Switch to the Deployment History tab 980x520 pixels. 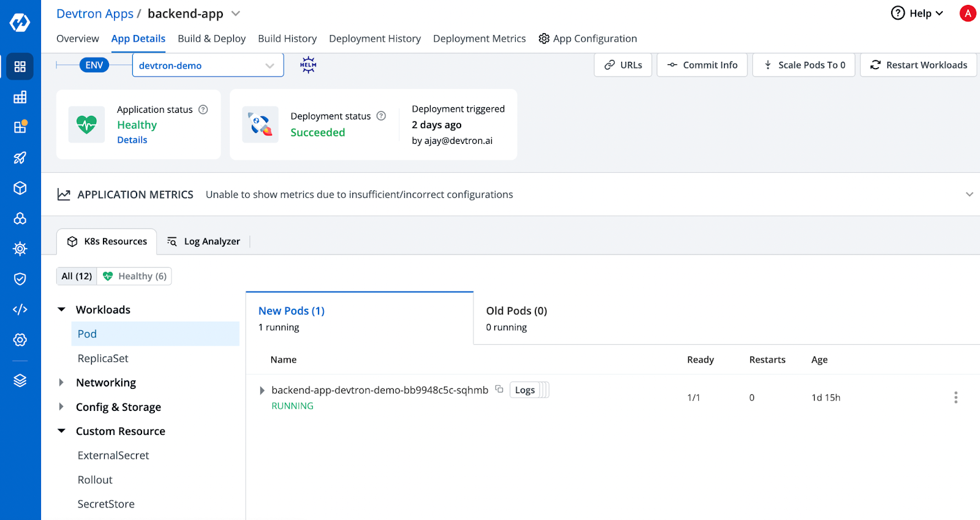375,39
